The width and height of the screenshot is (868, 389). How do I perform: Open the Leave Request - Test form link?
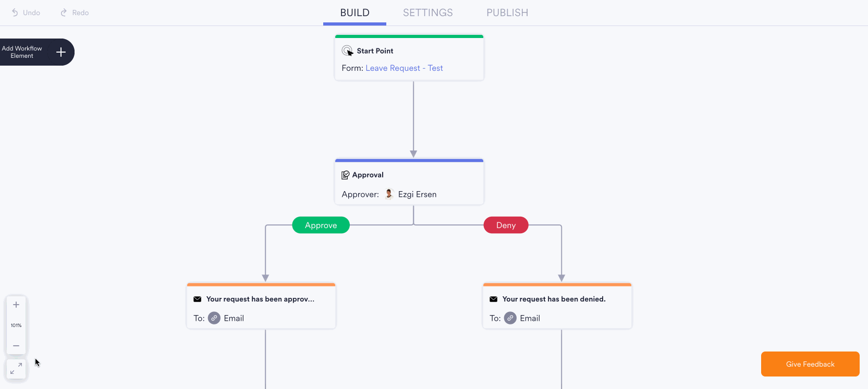[404, 68]
